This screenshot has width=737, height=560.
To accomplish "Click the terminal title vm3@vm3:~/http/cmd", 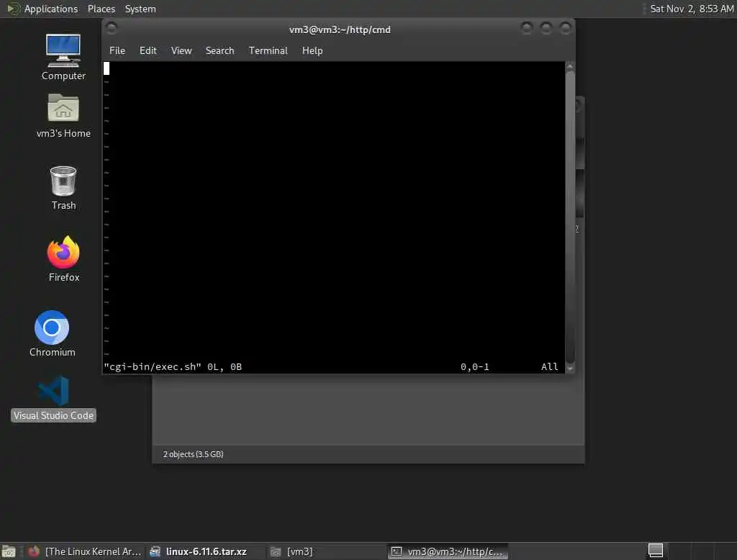I will 340,30.
